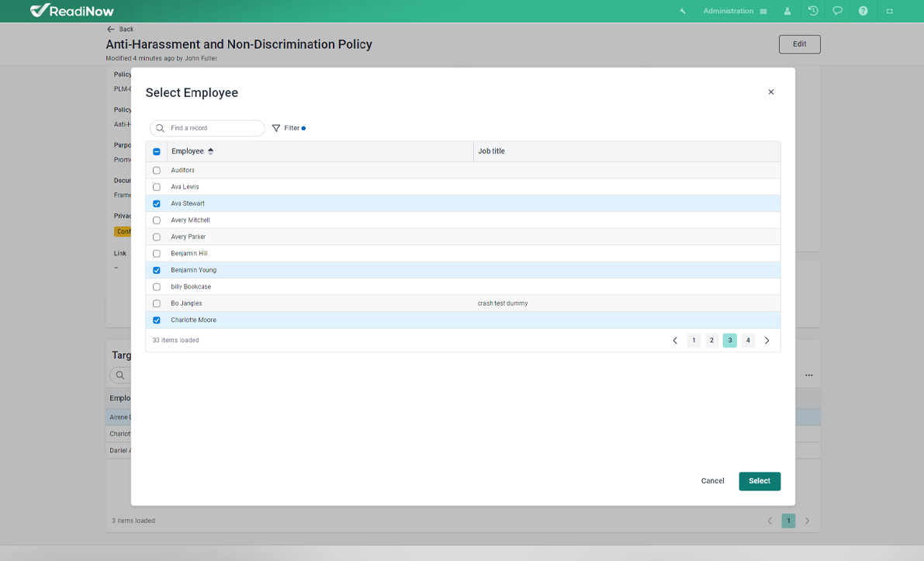
Task: Check the Ava Lewis checkbox
Action: [x=157, y=187]
